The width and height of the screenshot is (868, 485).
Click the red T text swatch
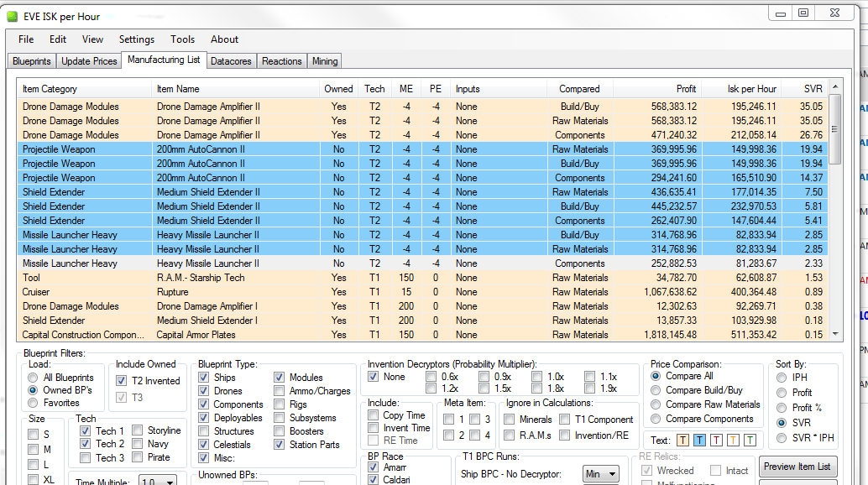click(x=716, y=441)
